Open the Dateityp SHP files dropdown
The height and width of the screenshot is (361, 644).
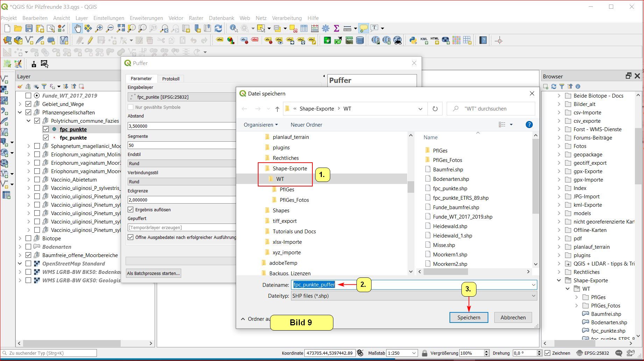point(413,296)
